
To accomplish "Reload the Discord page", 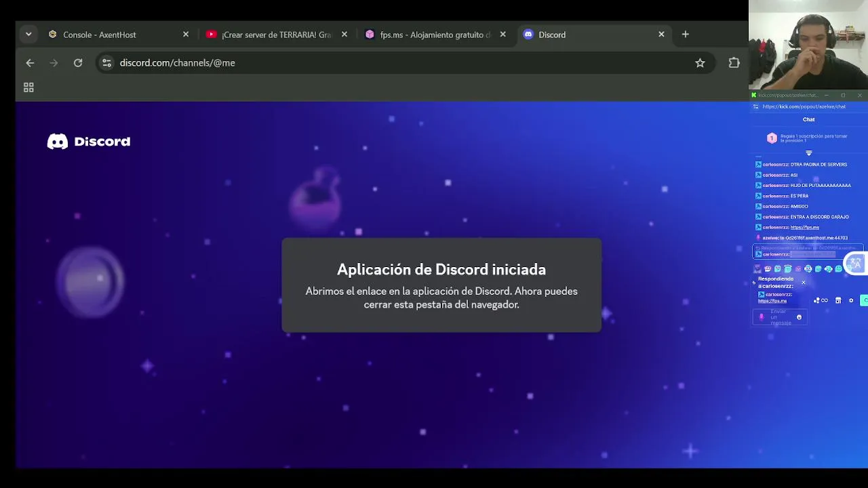I will (78, 63).
